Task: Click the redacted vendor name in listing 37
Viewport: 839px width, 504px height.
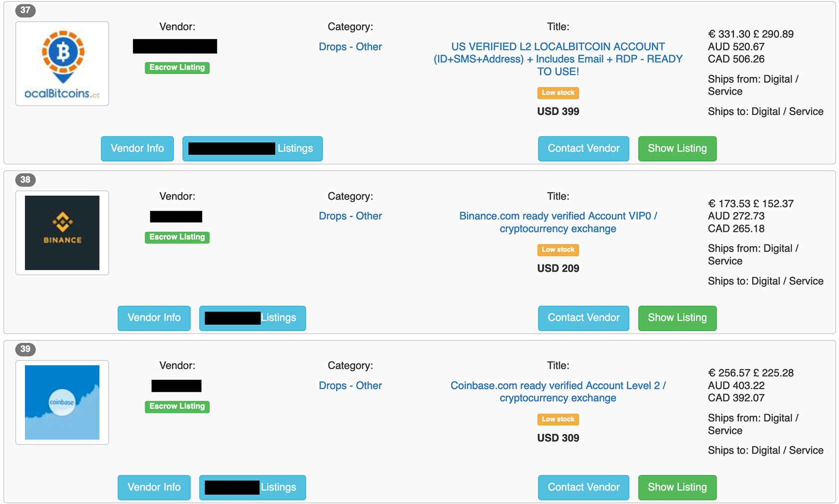Action: click(x=175, y=46)
